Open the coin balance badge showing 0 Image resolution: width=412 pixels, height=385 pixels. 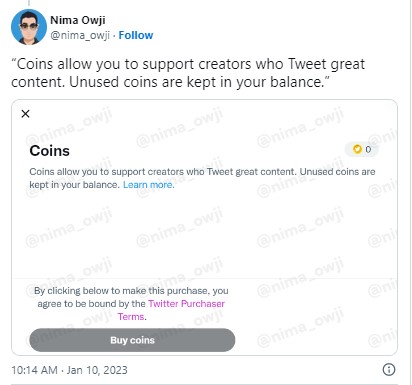[x=362, y=149]
